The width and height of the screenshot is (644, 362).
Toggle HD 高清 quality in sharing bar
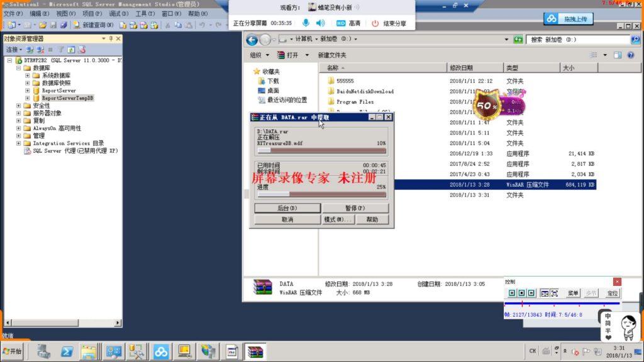pos(348,23)
